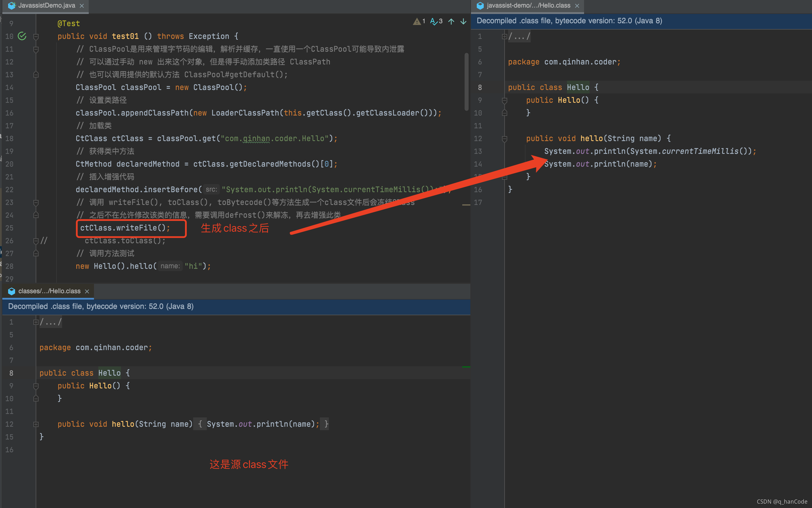Select the classes/.../Hello.class tab
The image size is (812, 508).
(48, 291)
